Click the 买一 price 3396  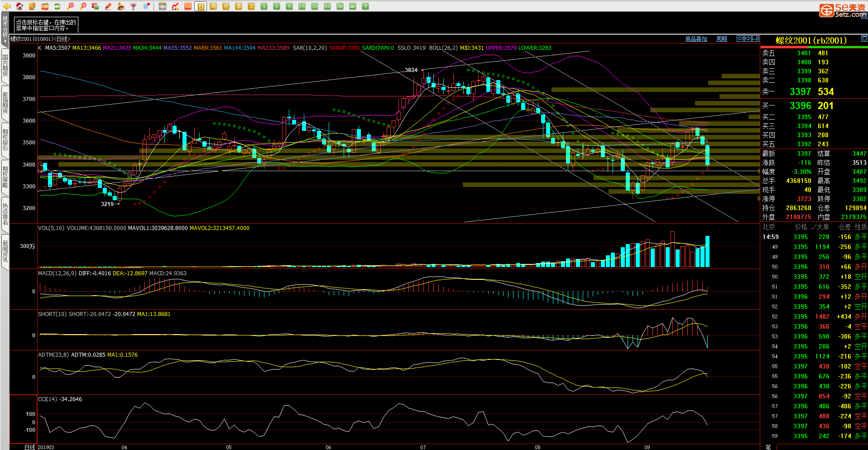tap(800, 105)
